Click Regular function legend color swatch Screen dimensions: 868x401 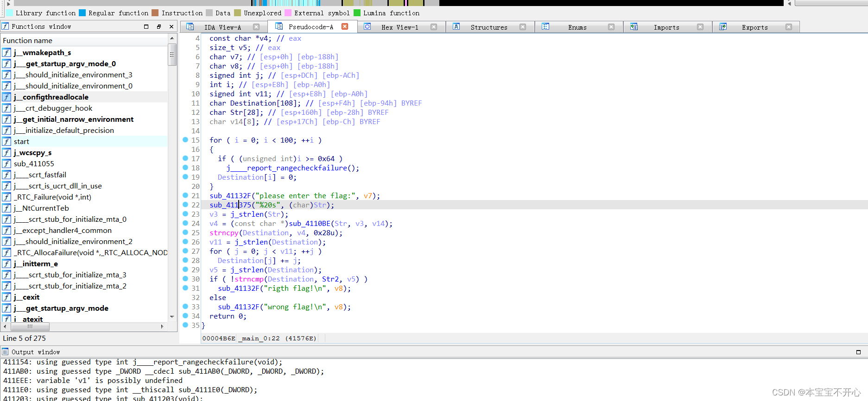tap(82, 13)
